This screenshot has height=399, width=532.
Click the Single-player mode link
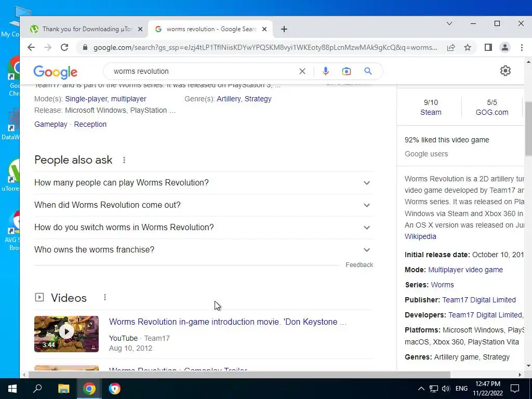(x=86, y=99)
